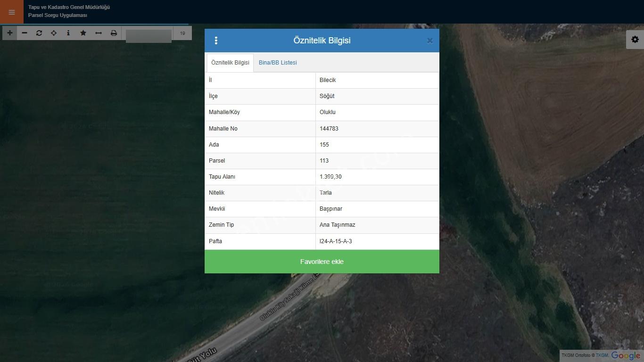This screenshot has height=362, width=644.
Task: Activate the locate/crosshair tool
Action: point(54,33)
